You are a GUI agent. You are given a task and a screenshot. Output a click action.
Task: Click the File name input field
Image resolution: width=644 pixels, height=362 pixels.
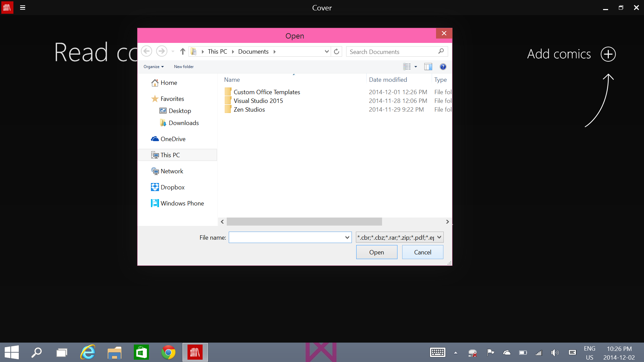pos(286,237)
